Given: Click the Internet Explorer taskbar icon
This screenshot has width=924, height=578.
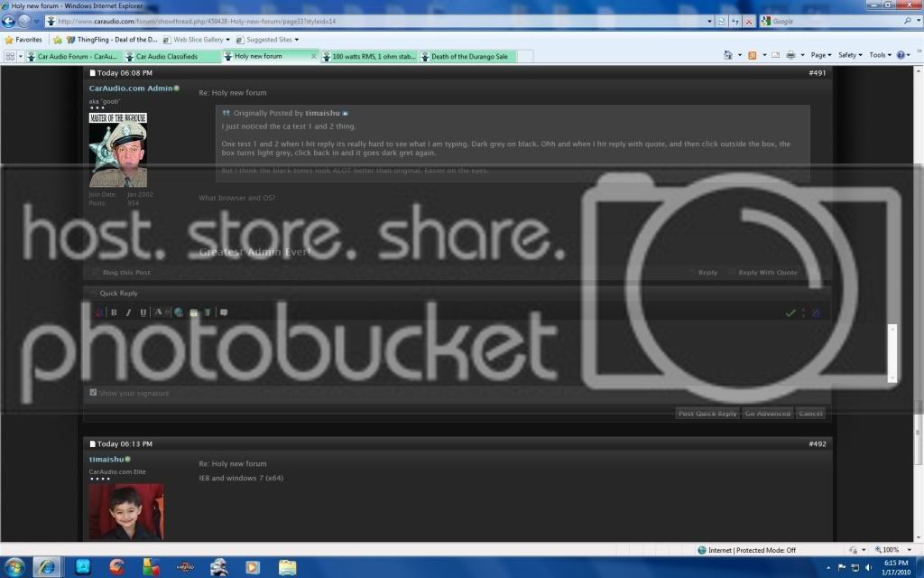Looking at the screenshot, I should 47,567.
